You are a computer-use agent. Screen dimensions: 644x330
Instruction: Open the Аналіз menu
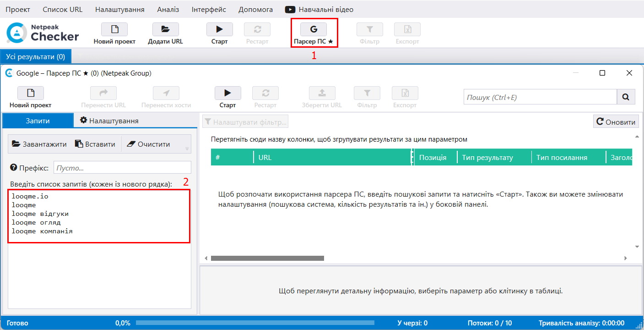click(x=168, y=9)
